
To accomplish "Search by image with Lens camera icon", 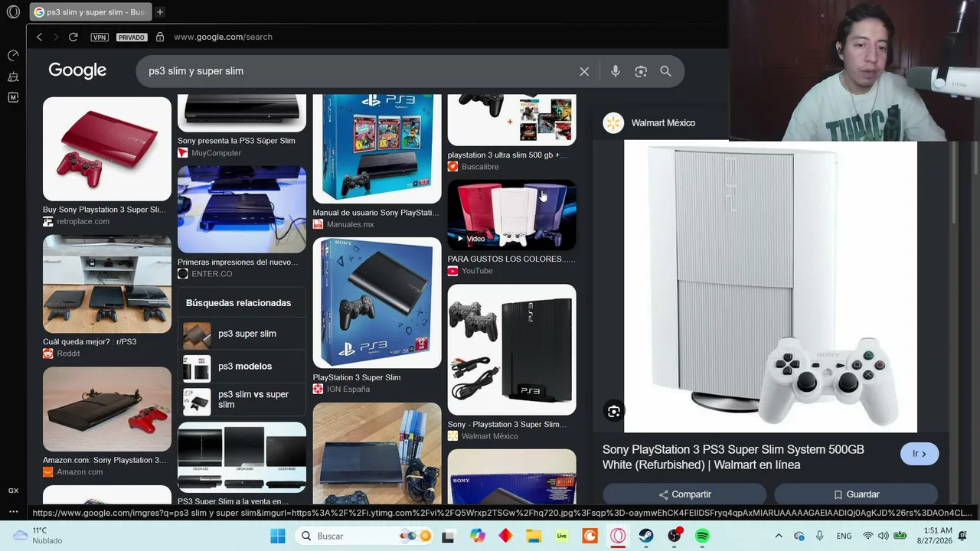I will (641, 71).
